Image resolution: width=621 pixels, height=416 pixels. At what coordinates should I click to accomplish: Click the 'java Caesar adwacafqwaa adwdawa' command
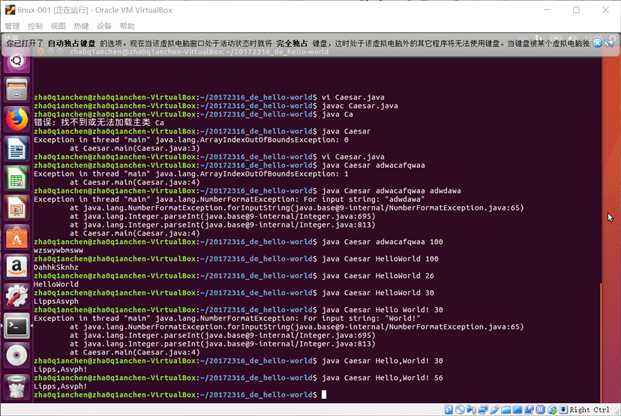pyautogui.click(x=391, y=191)
